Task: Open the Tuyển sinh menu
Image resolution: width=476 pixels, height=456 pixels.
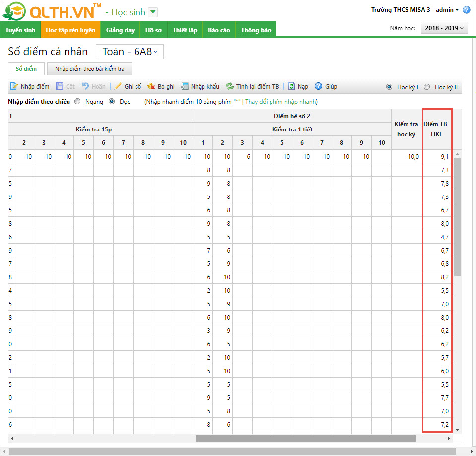Action: click(x=20, y=30)
